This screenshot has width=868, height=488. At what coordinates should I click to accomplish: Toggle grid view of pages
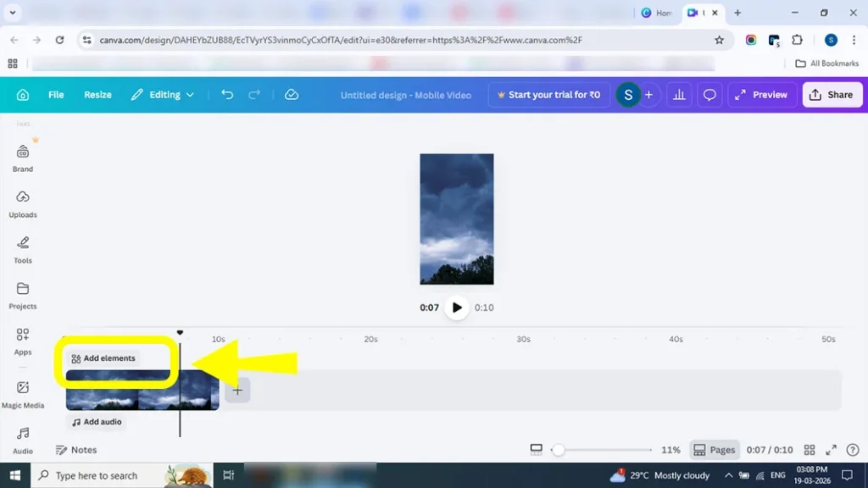[810, 450]
